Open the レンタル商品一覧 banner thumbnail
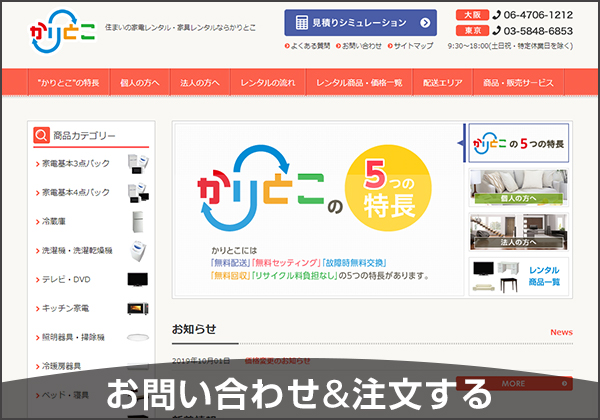The image size is (600, 420). coord(518,277)
